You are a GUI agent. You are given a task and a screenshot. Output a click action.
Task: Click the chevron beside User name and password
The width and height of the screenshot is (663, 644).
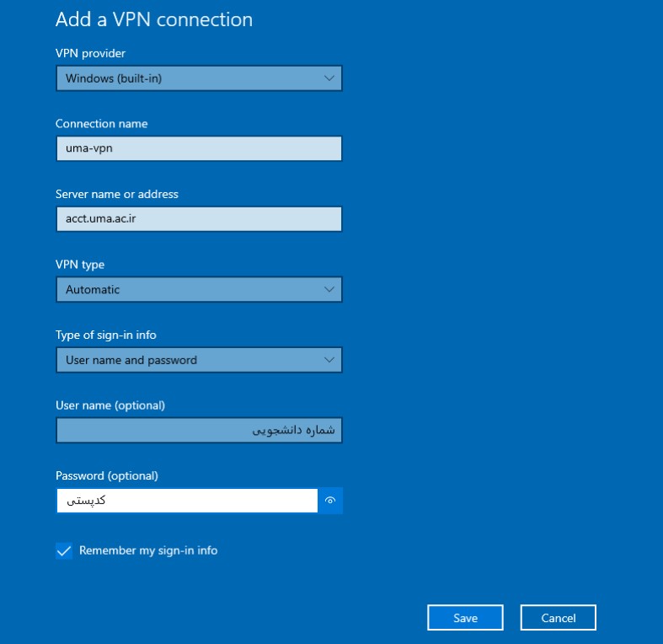coord(329,360)
